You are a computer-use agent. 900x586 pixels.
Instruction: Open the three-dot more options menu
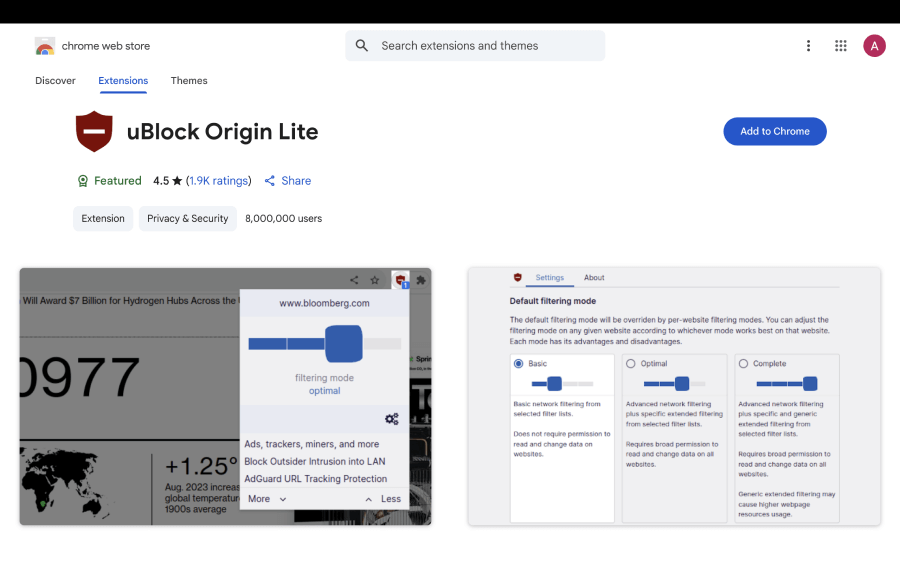[x=808, y=46]
